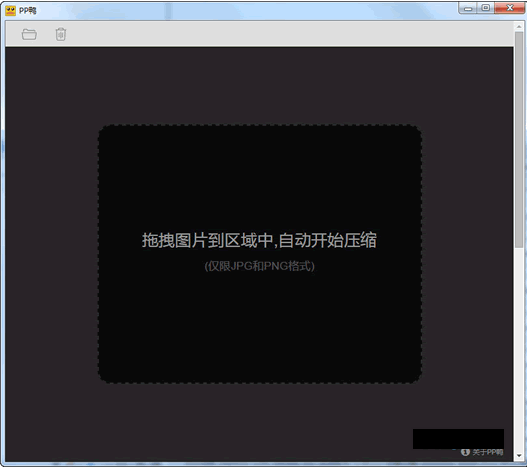Screen dimensions: 527x467
Task: Click the PP鸭 app icon in title bar
Action: click(10, 11)
